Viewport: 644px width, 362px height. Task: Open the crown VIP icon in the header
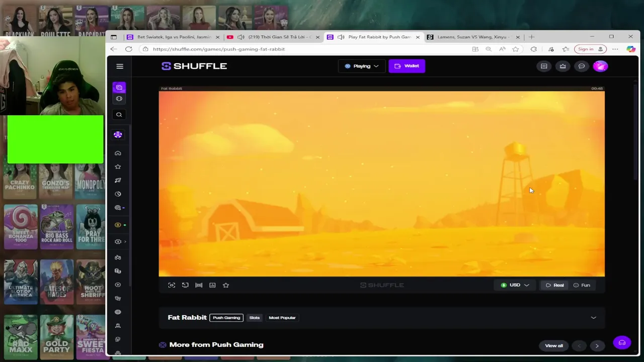562,66
